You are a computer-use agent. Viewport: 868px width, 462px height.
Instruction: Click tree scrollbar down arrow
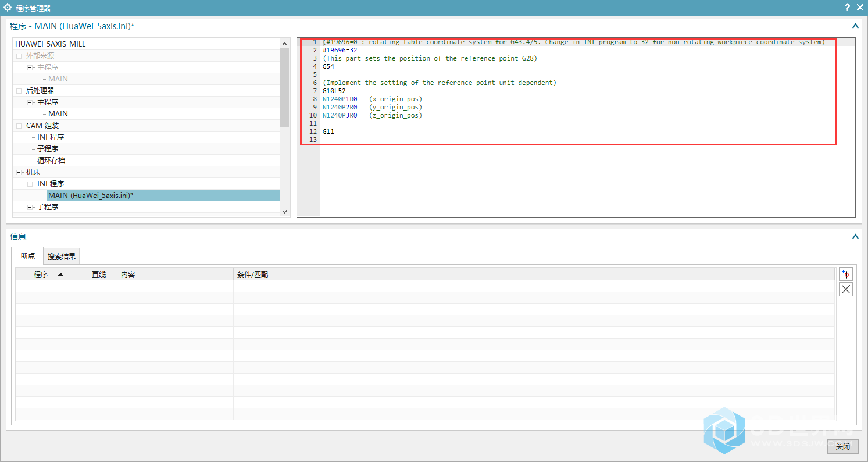[x=284, y=212]
